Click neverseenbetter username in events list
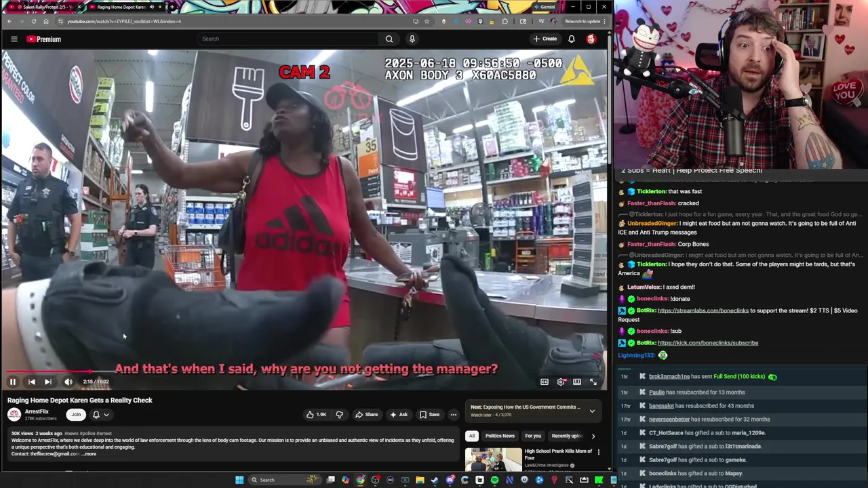Viewport: 868px width, 488px height. pos(669,420)
